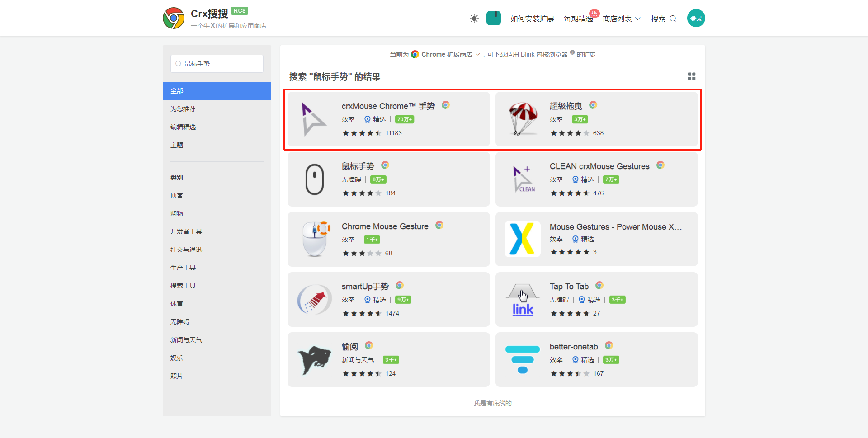Click Chrome badge beside Tap To Tab
Viewport: 868px width, 438px height.
[599, 285]
